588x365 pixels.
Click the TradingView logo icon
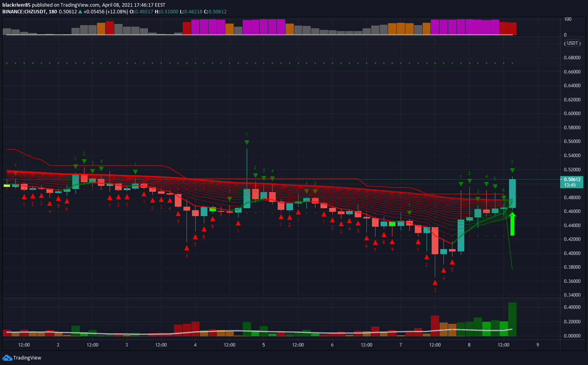coord(7,358)
